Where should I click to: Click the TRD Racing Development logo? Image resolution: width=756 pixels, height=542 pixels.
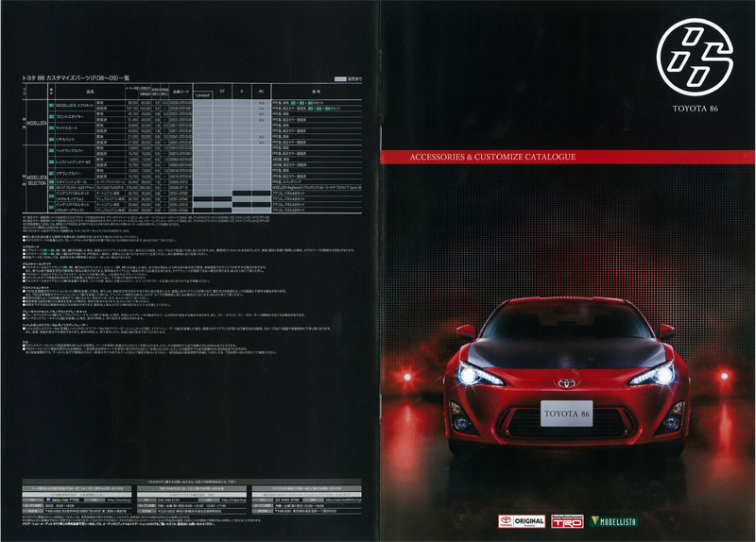pyautogui.click(x=568, y=521)
